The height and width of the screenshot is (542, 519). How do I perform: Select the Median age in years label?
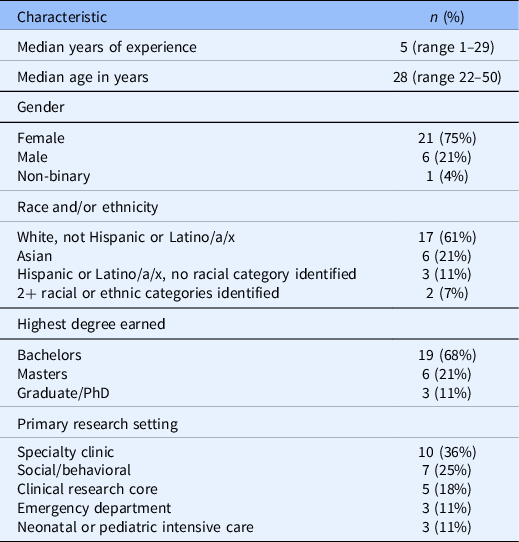coord(83,77)
